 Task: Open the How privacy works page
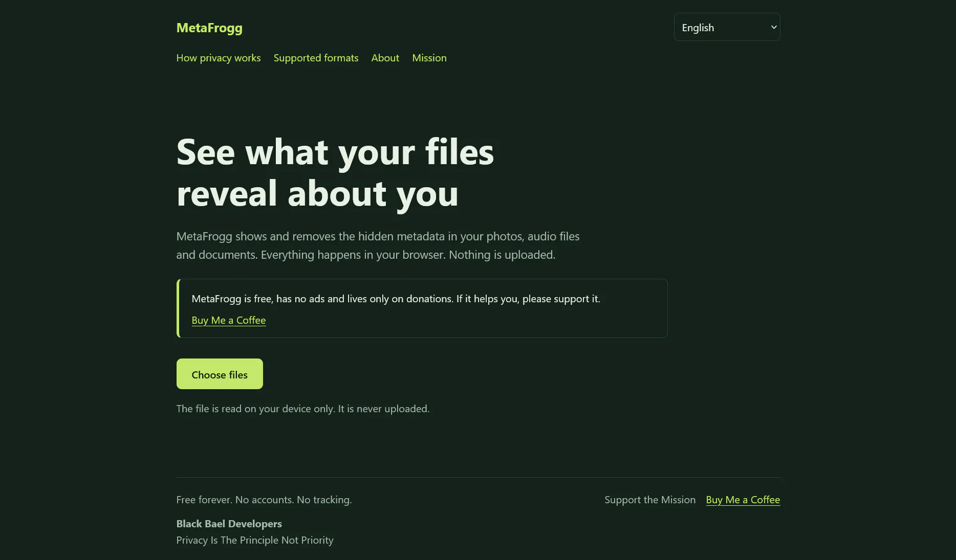tap(219, 58)
